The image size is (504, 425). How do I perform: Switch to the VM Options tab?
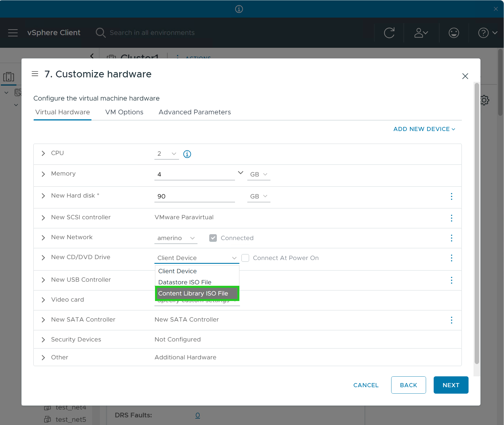(124, 112)
